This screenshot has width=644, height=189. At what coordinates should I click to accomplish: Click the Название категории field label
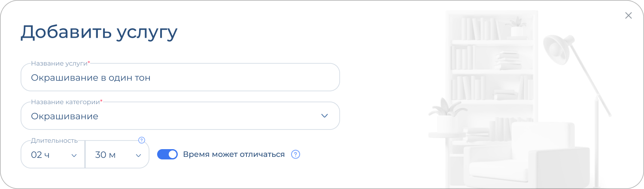65,102
